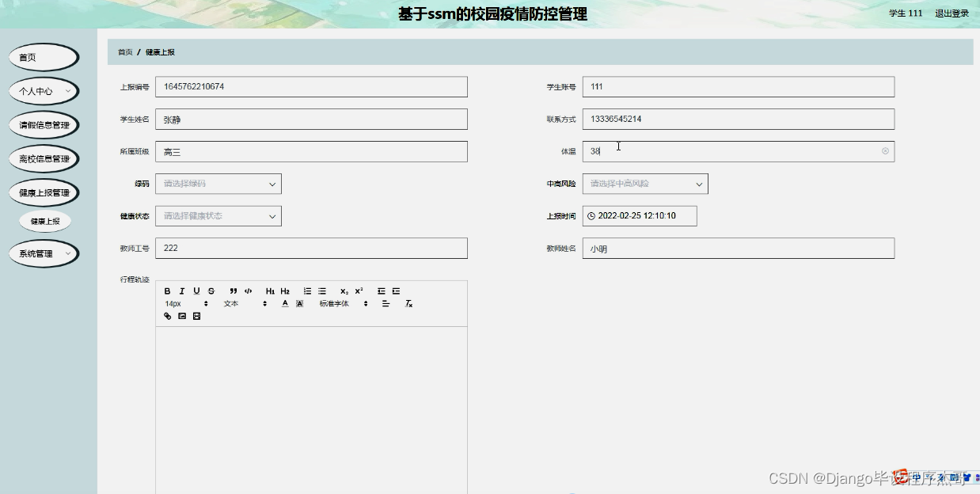
Task: Clear text formatting in editor
Action: coord(408,304)
